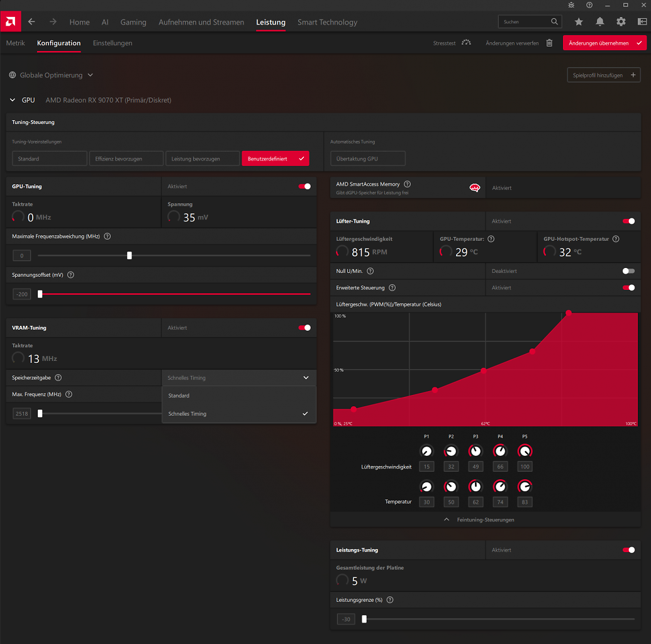Image resolution: width=651 pixels, height=644 pixels.
Task: Go back with the left arrow
Action: coord(31,21)
